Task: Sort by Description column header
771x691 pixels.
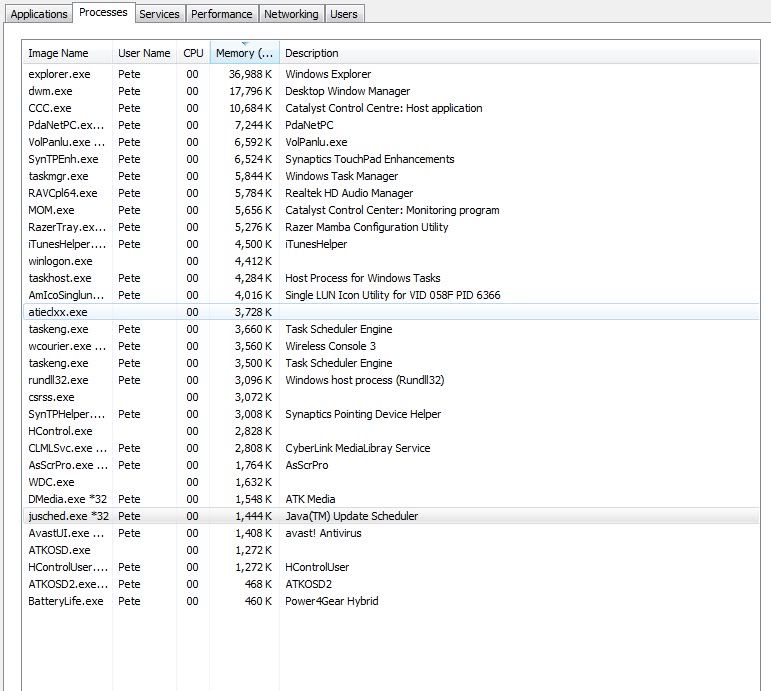Action: point(519,53)
